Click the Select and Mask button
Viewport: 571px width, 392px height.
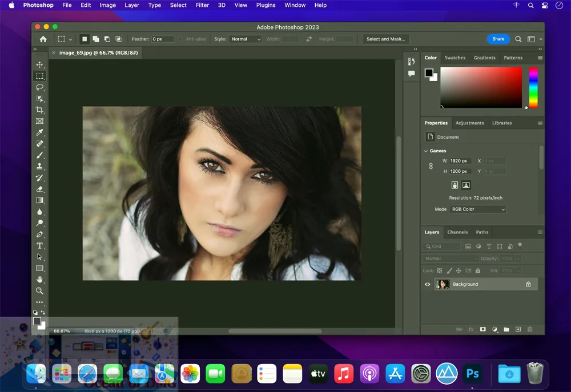385,39
